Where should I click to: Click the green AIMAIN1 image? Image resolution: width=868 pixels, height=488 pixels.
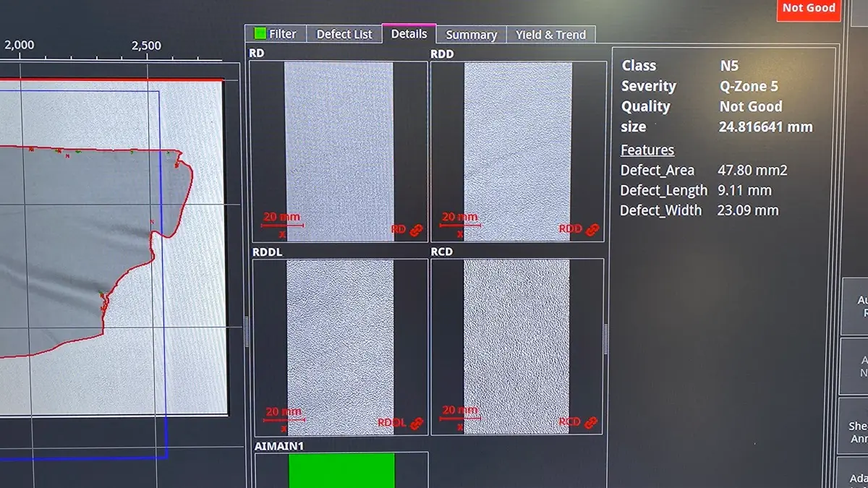tap(341, 470)
